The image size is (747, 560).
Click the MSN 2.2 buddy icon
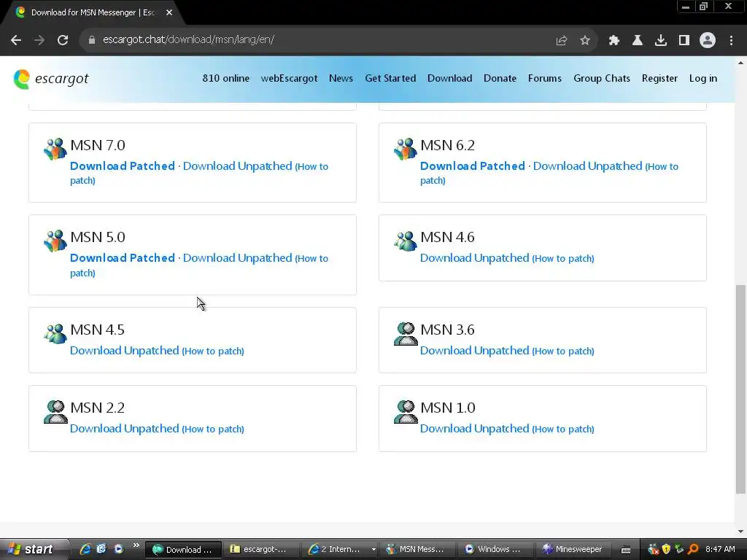[x=55, y=411]
